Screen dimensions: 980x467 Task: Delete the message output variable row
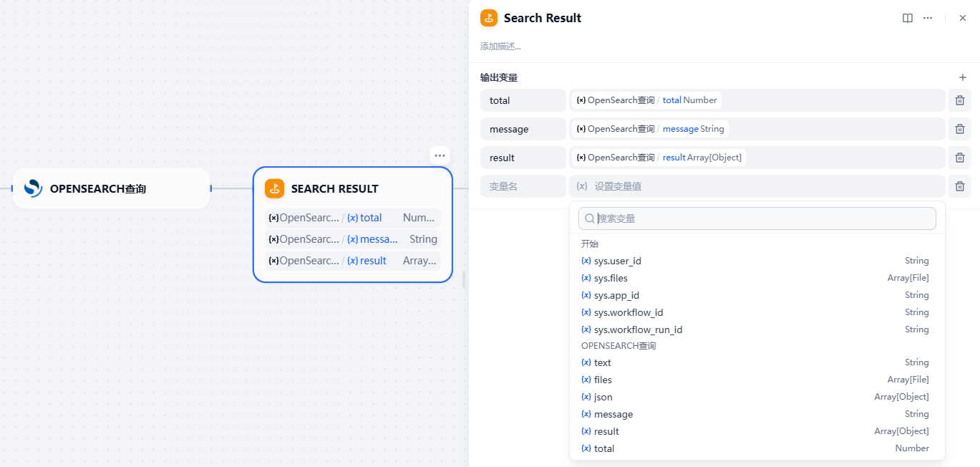pos(960,129)
